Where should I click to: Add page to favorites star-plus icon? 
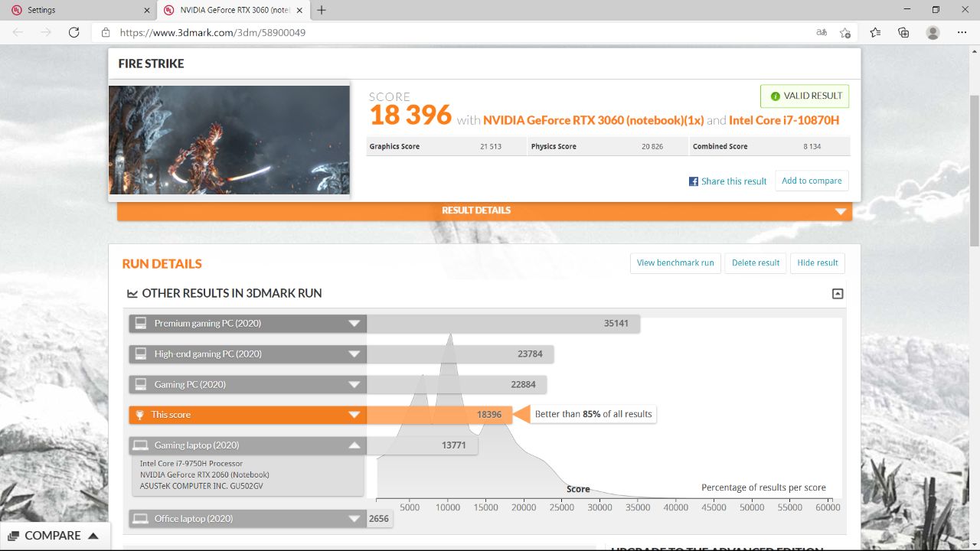[845, 32]
